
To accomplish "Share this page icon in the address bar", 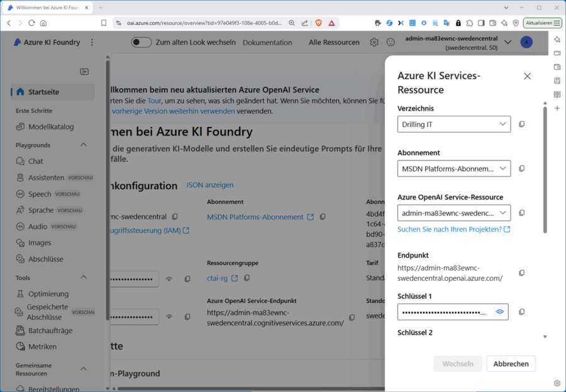I will pyautogui.click(x=304, y=23).
